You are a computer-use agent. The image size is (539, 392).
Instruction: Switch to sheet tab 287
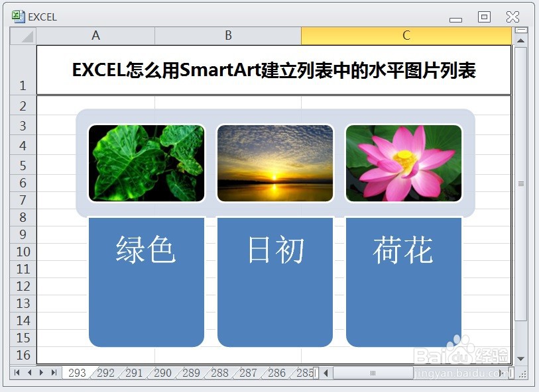[x=248, y=373]
